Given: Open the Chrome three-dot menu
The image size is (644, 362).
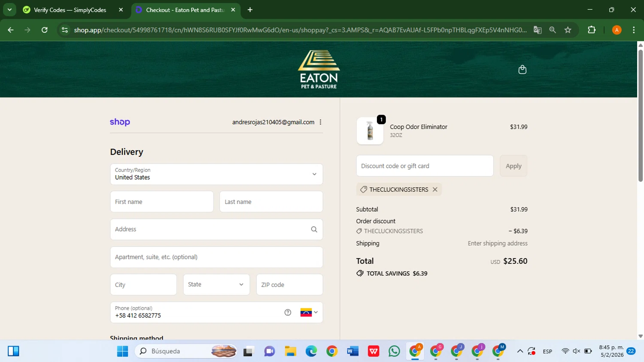Looking at the screenshot, I should (634, 30).
